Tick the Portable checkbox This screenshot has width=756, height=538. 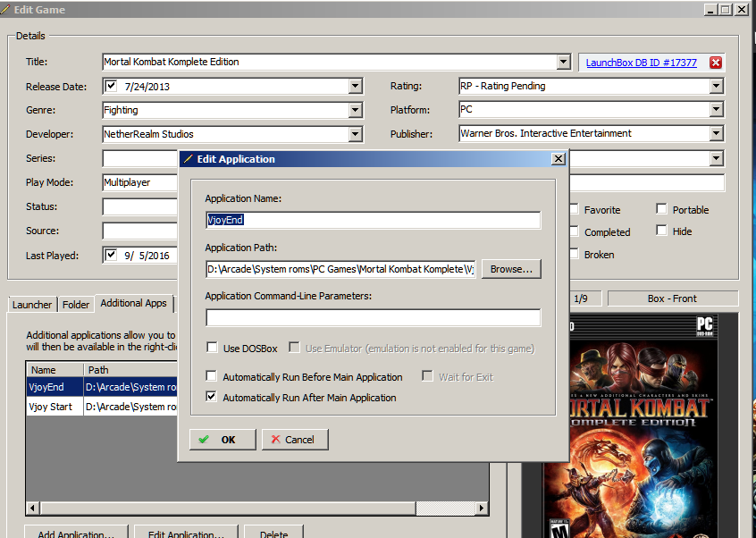coord(661,209)
